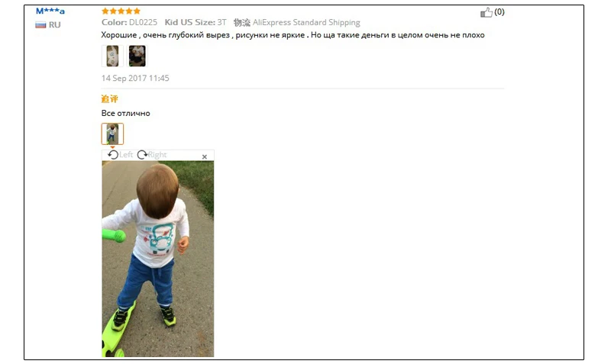Viewport: 611px width, 364px height.
Task: Click the RU country label
Action: point(54,25)
